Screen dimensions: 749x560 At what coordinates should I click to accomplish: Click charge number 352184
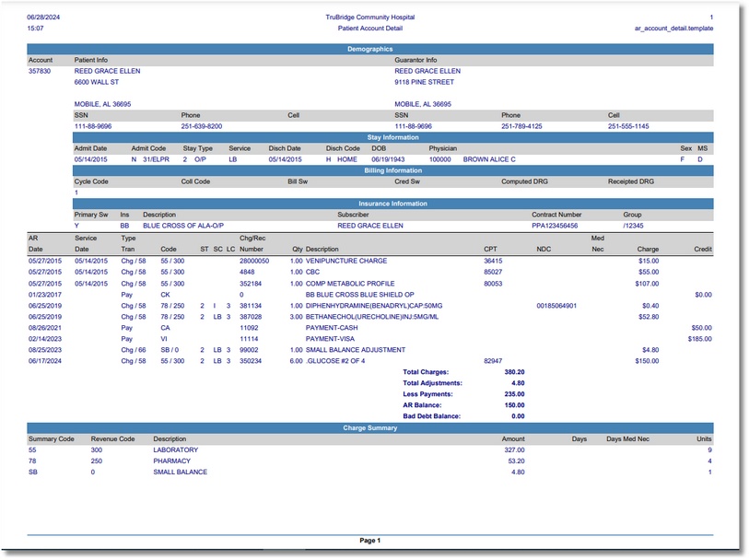[x=251, y=284]
